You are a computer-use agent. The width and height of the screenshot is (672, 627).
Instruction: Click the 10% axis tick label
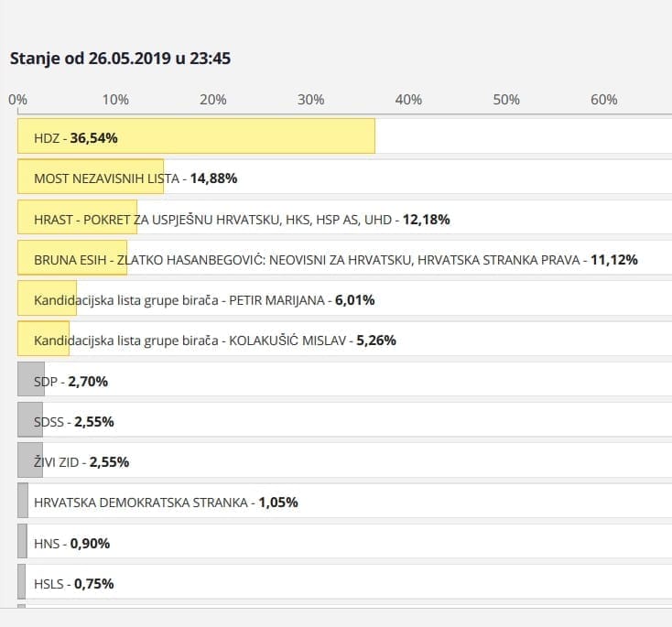coord(115,100)
